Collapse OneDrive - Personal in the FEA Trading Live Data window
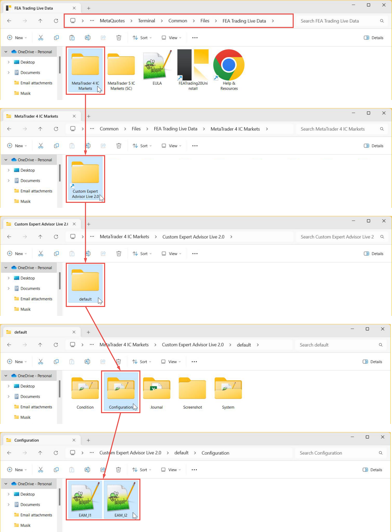The height and width of the screenshot is (532, 392). pos(6,52)
